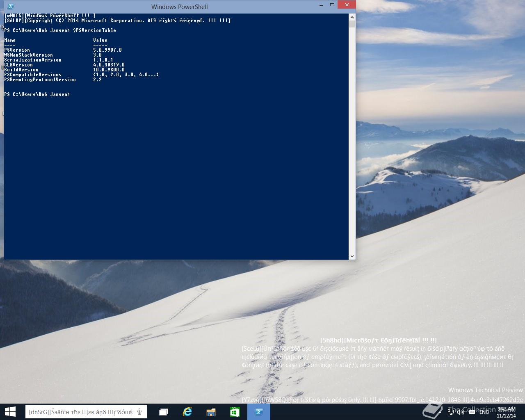Viewport: 525px width, 420px height.
Task: Click the Name column header
Action: tap(10, 40)
